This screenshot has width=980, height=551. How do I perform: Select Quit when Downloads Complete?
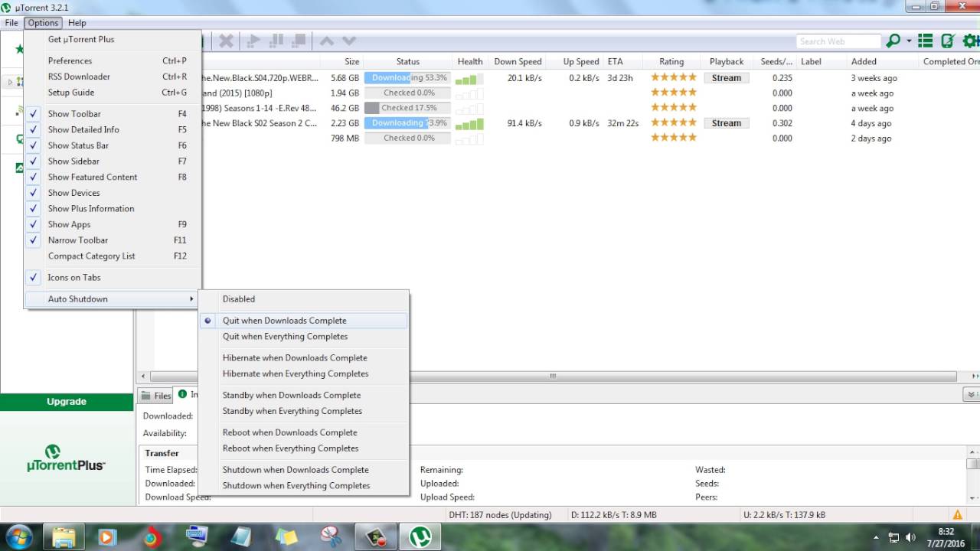coord(303,321)
